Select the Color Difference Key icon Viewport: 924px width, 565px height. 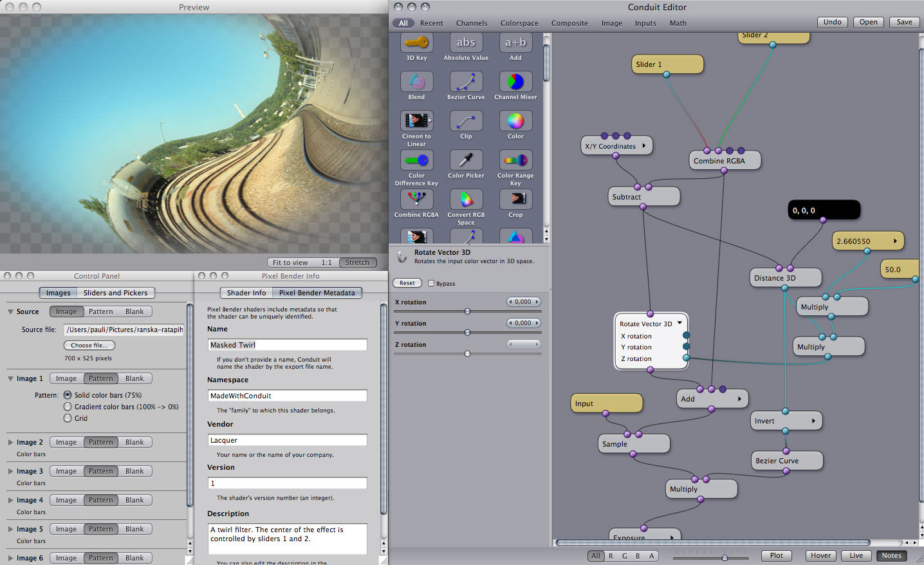416,160
